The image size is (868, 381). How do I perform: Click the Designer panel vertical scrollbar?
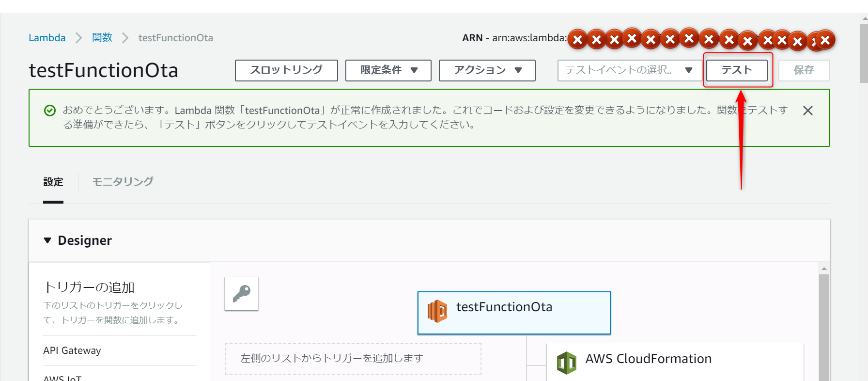[824, 328]
